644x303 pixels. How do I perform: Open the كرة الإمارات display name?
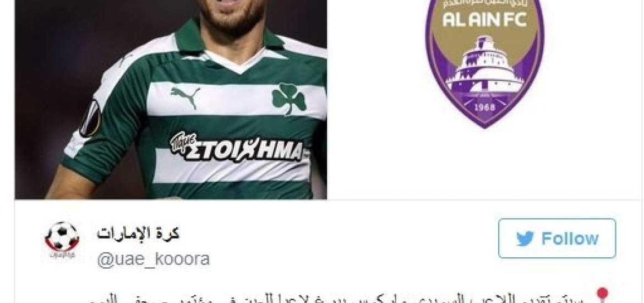[138, 234]
